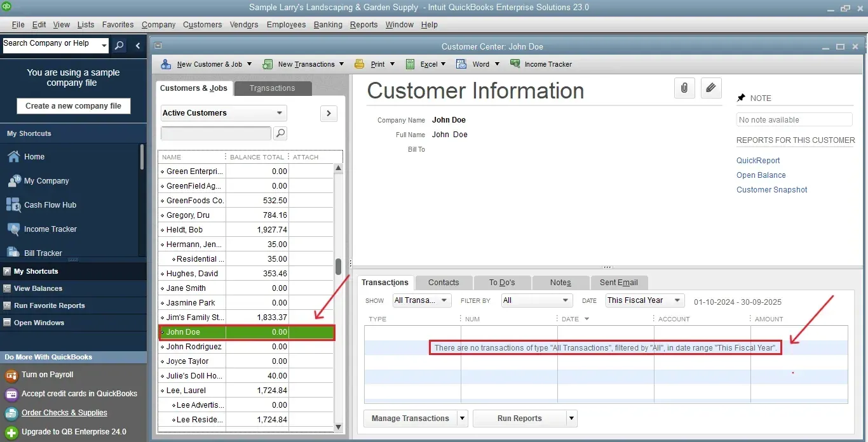Click scroll-down arrow of customer list
The width and height of the screenshot is (868, 442).
339,427
